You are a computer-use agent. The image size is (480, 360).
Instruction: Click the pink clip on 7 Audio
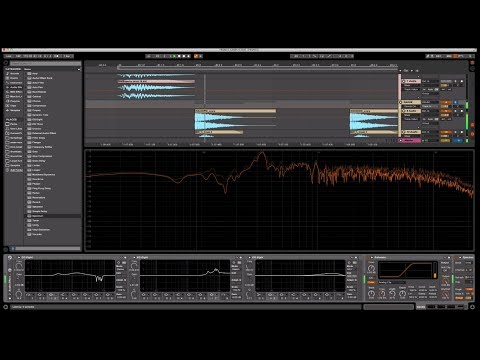click(x=156, y=81)
